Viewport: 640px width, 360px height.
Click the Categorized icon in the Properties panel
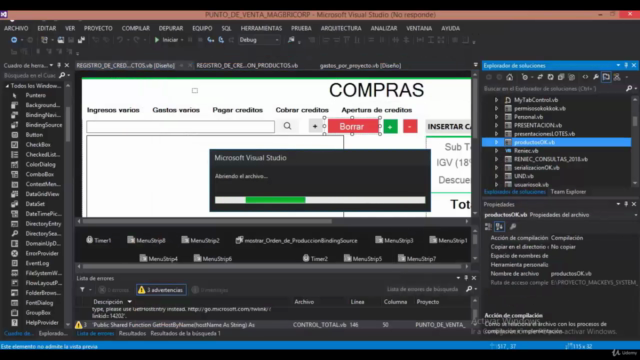[488, 227]
